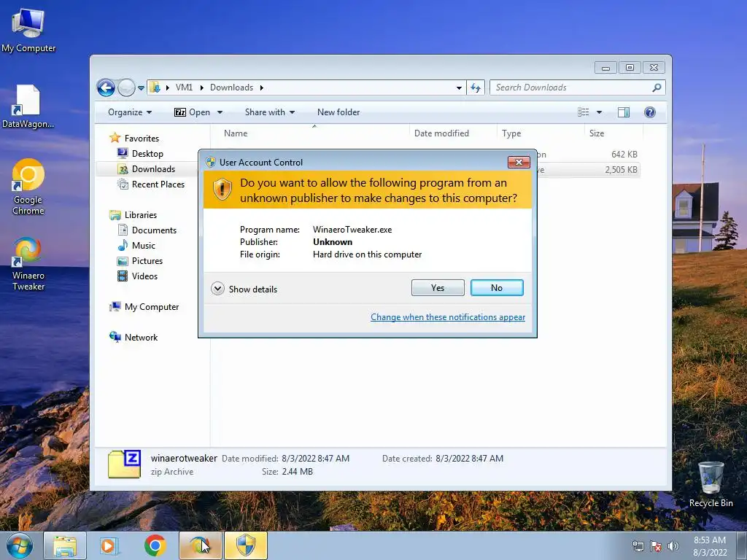Select the 642 KB file row
The image size is (747, 560).
(x=591, y=155)
